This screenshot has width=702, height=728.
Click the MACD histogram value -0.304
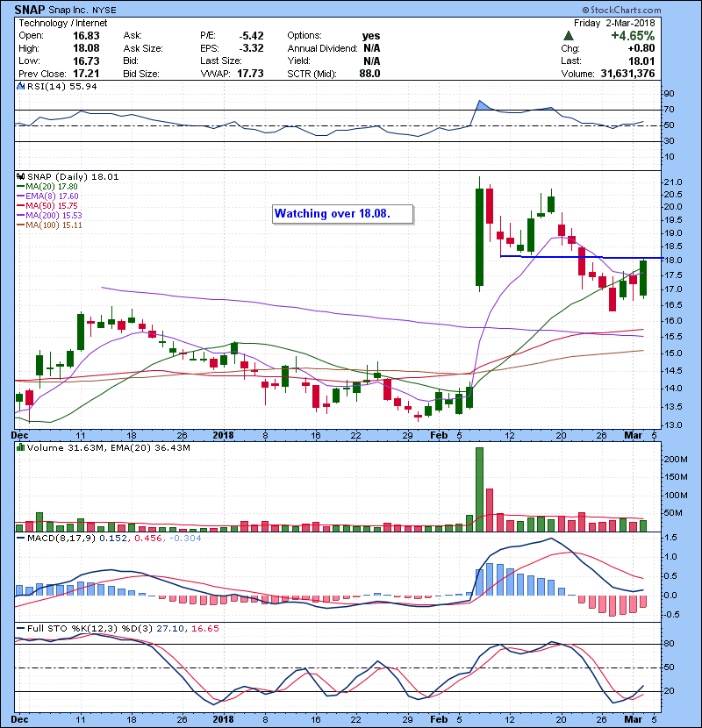point(185,539)
